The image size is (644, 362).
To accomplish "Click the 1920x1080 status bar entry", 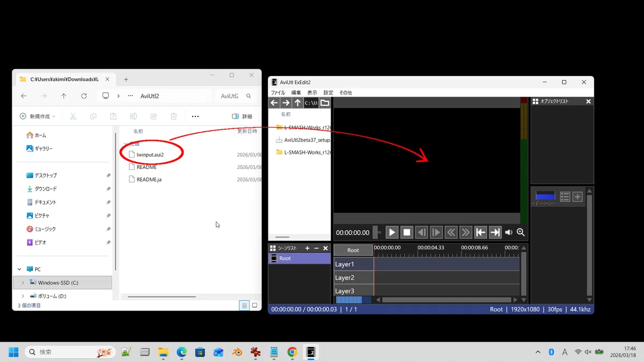I will (525, 309).
